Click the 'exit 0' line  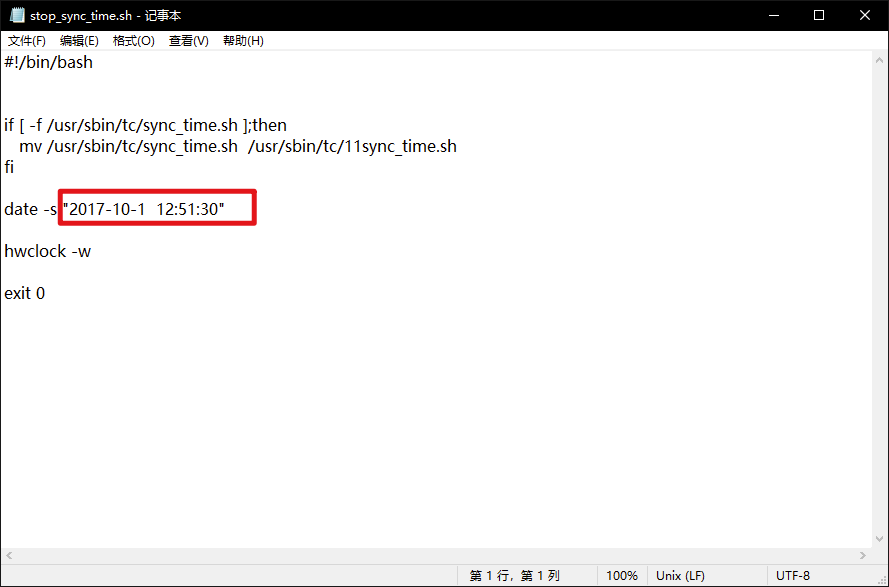[24, 293]
